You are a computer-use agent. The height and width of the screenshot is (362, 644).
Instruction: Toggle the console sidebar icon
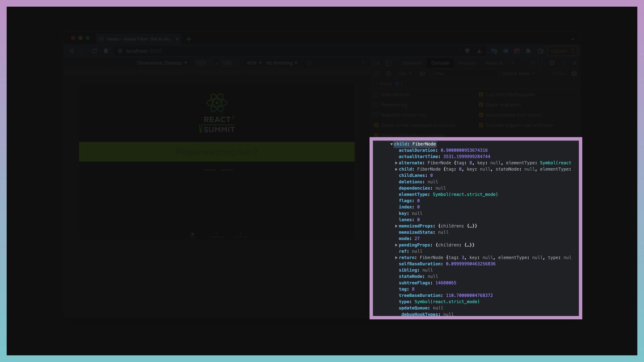coord(377,74)
